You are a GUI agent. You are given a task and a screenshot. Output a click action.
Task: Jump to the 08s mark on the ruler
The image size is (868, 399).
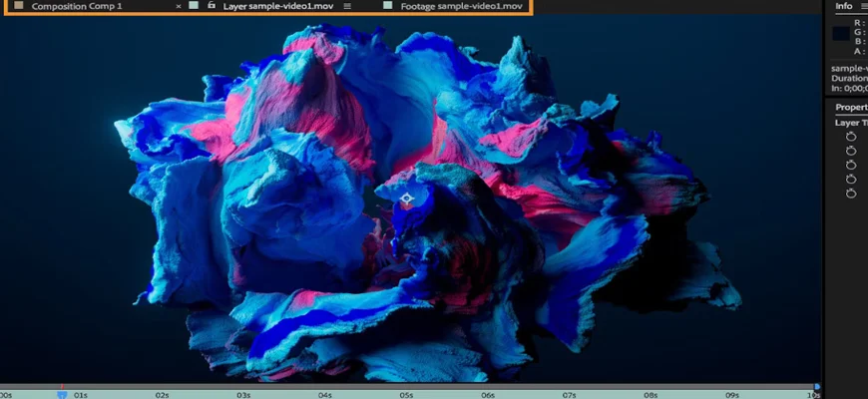651,395
